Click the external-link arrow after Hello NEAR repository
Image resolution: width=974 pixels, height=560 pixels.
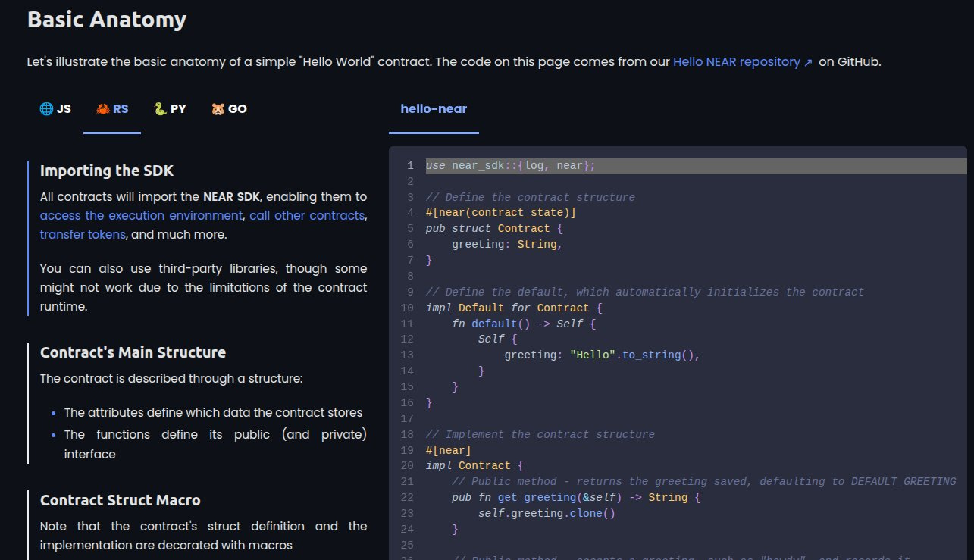tap(808, 63)
